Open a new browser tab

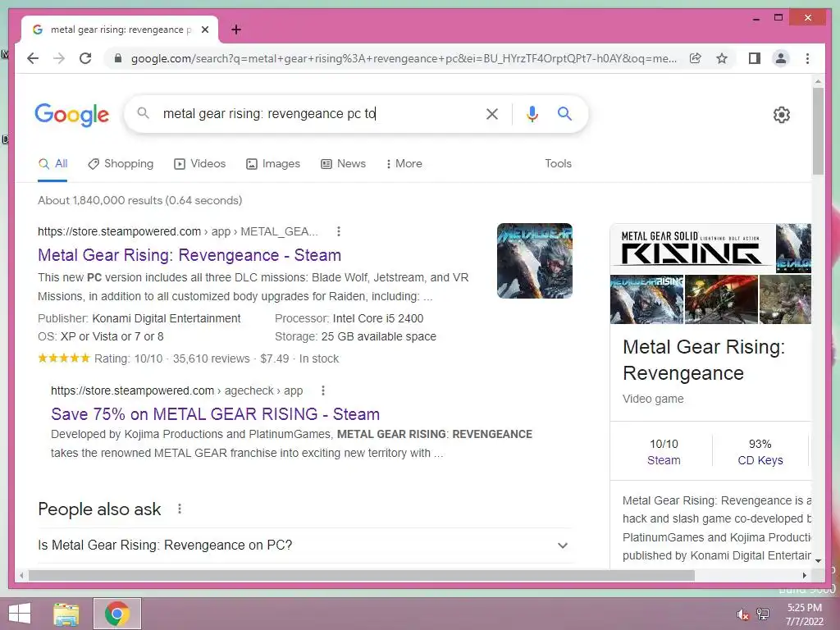tap(236, 30)
